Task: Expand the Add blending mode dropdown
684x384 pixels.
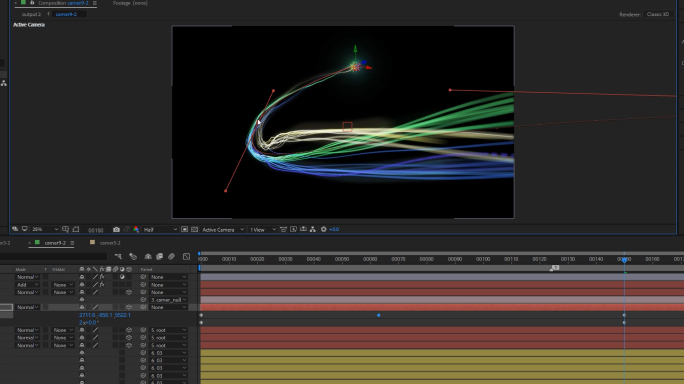Action: (27, 285)
